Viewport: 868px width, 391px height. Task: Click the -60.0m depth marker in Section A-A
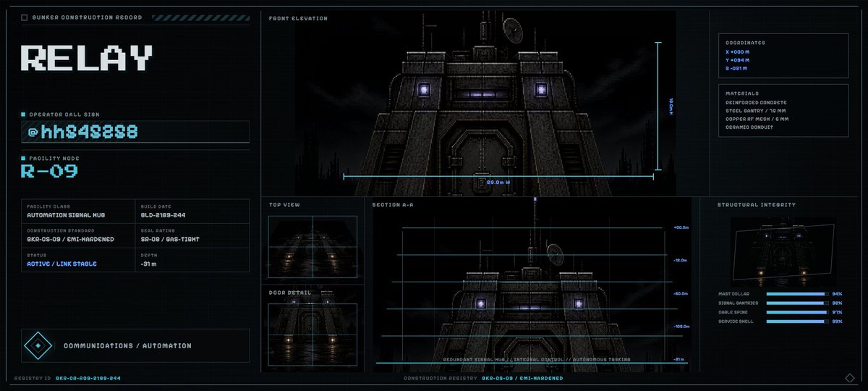coord(681,294)
